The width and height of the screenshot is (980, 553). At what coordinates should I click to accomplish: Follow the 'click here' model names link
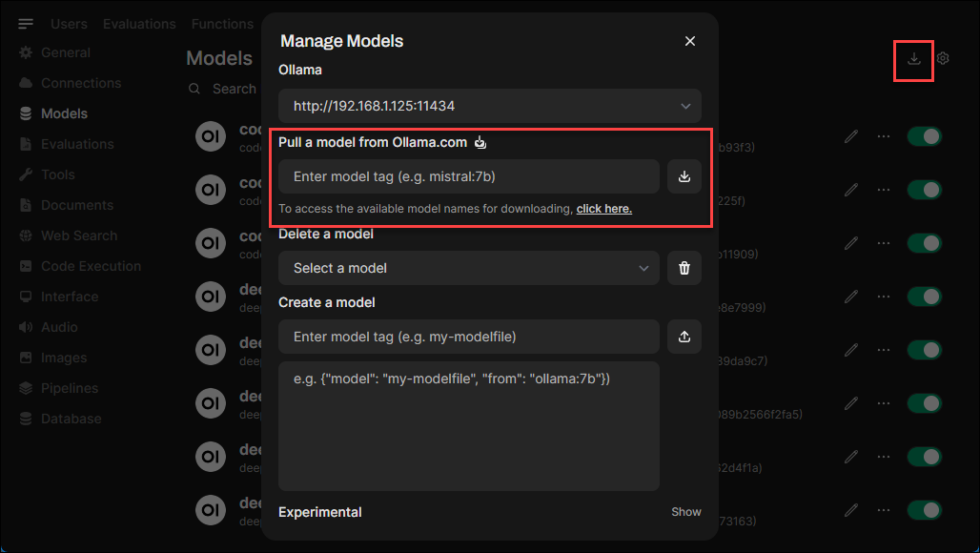603,209
